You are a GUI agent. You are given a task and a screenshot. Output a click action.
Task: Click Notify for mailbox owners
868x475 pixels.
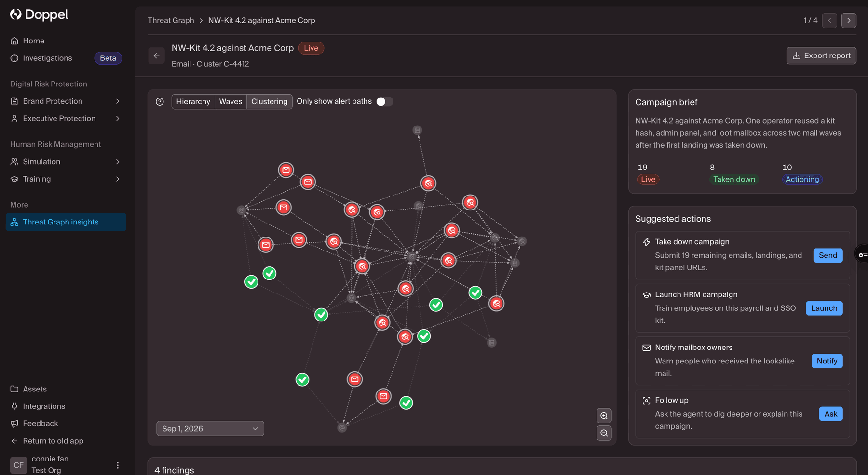[x=827, y=361]
